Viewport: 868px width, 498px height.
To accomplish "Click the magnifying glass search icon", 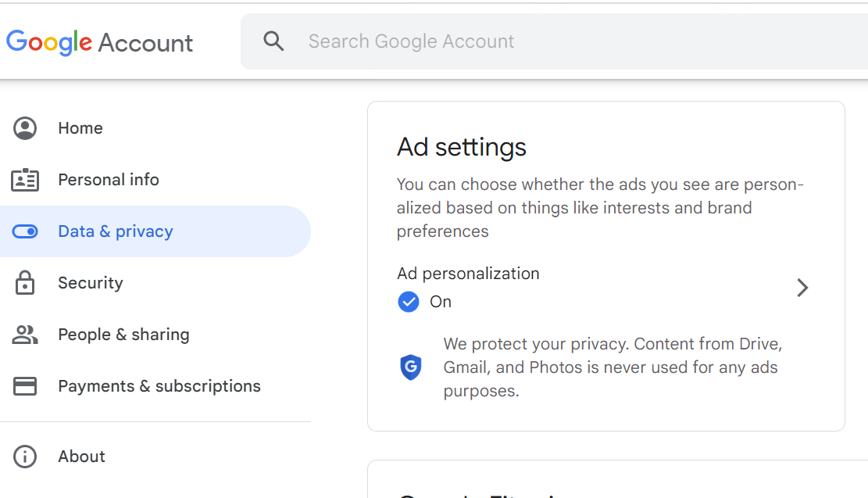I will point(273,41).
